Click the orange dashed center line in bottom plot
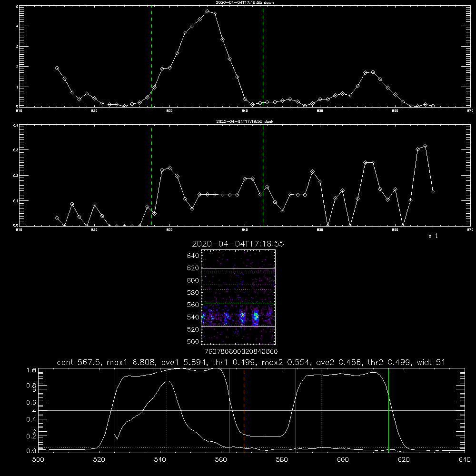The width and height of the screenshot is (476, 476). 244,410
